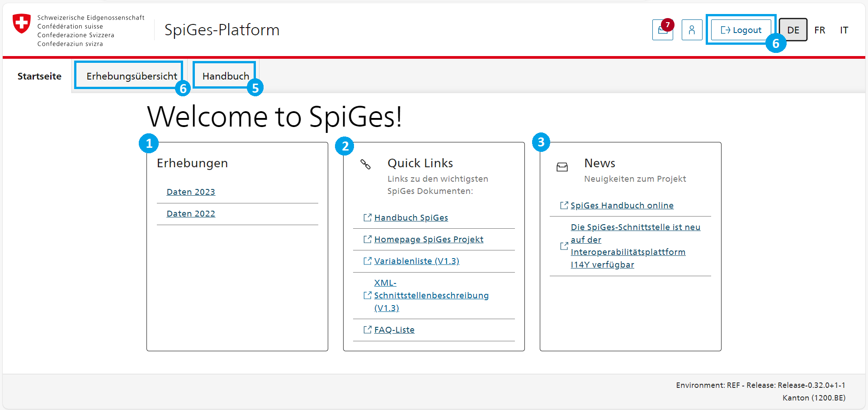Open the SpiGes Handbuch online news link
This screenshot has width=868, height=410.
pos(622,205)
